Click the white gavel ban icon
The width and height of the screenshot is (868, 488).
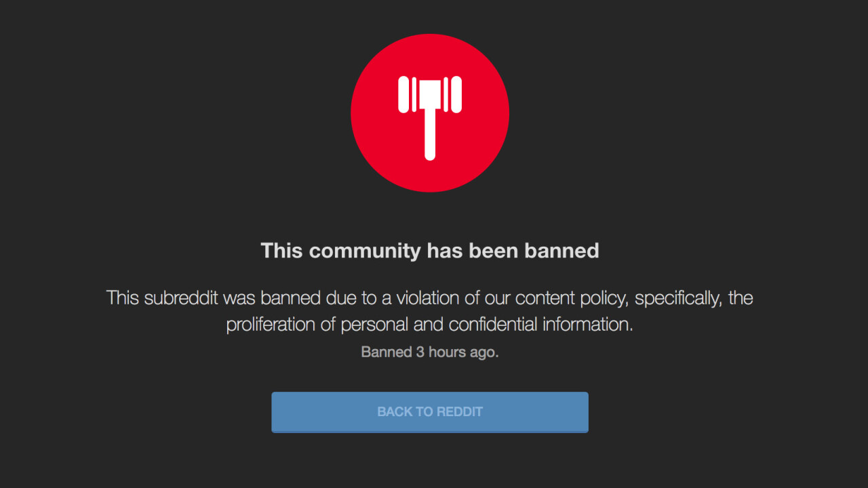tap(430, 118)
